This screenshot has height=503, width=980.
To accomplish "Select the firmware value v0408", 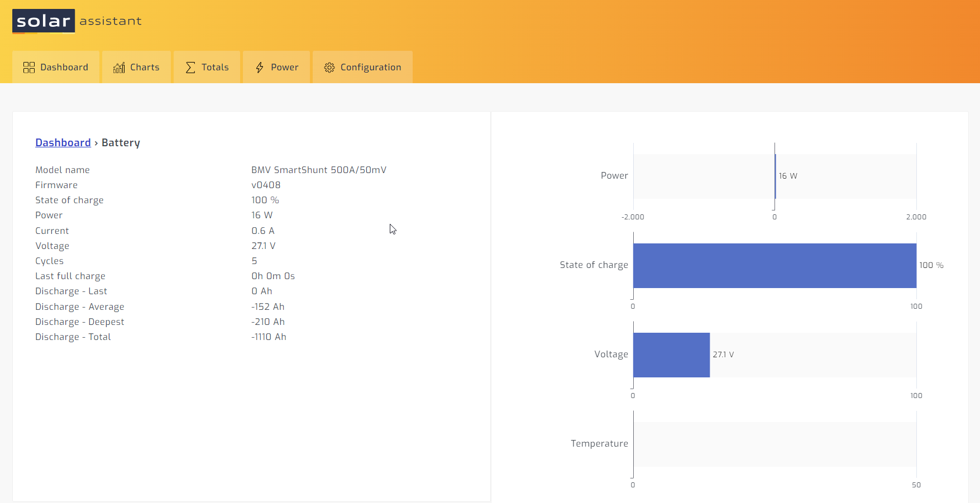I will (x=266, y=185).
